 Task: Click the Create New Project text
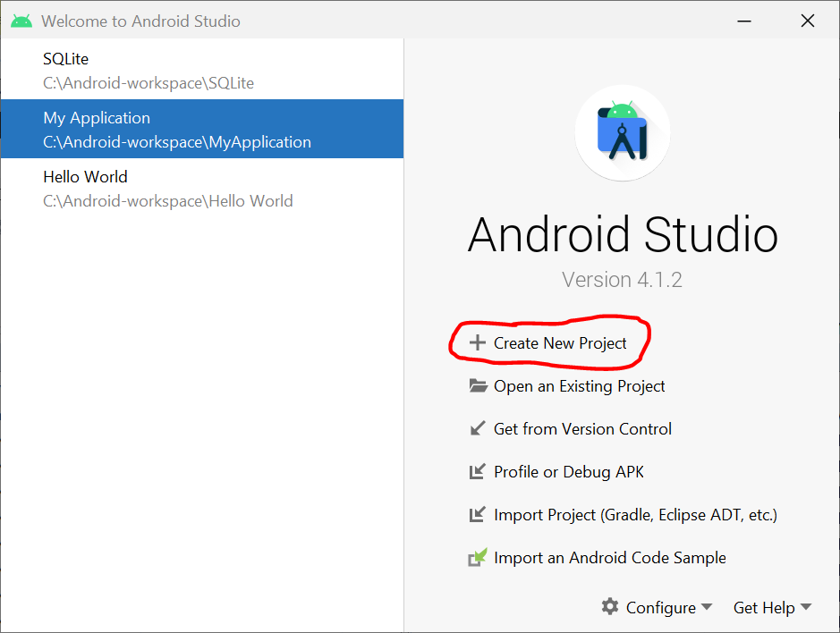tap(560, 343)
